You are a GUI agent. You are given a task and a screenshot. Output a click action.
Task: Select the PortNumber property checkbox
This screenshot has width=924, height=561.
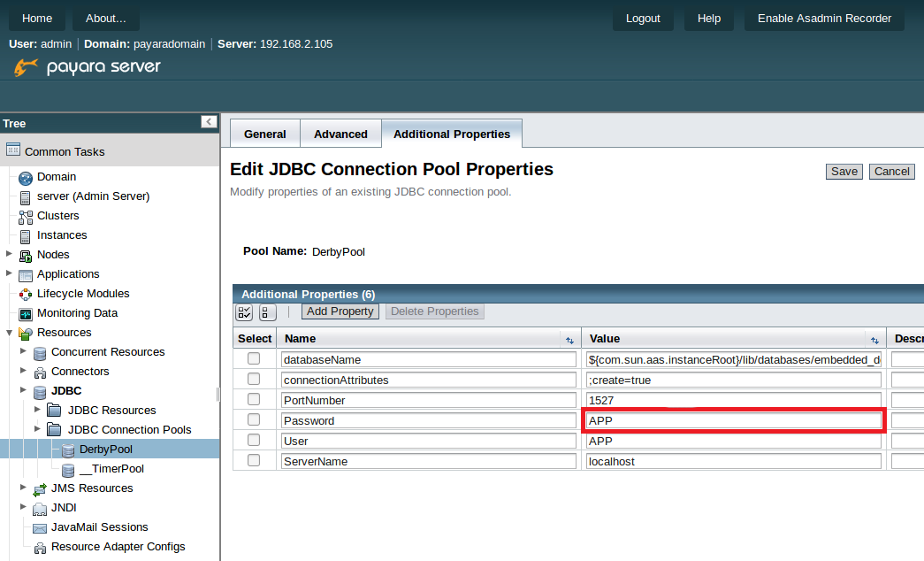point(254,399)
